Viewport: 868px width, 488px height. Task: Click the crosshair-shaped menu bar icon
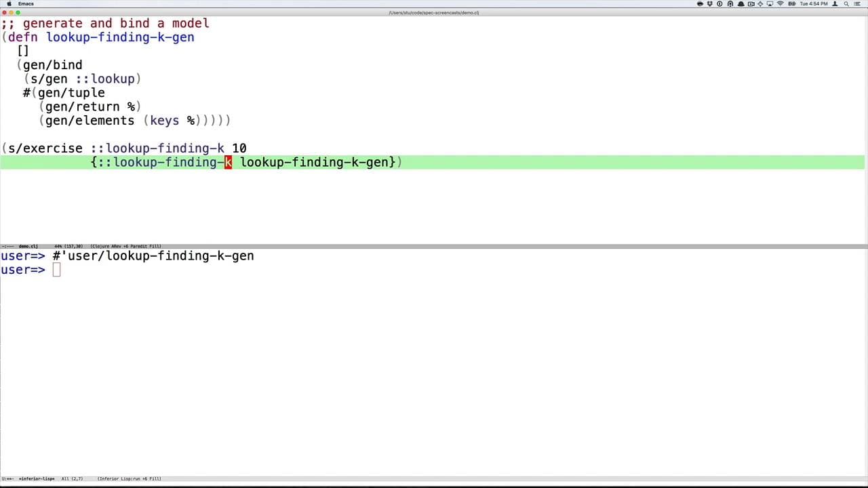click(x=760, y=3)
